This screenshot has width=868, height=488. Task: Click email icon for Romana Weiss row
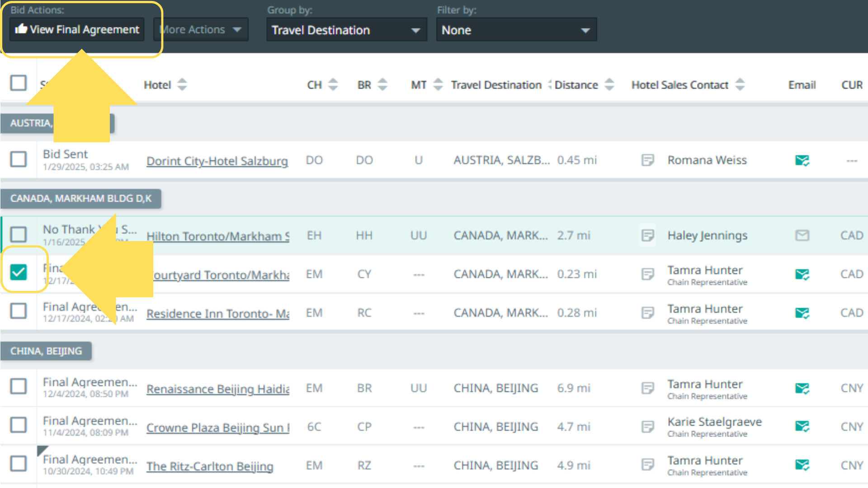pyautogui.click(x=802, y=160)
